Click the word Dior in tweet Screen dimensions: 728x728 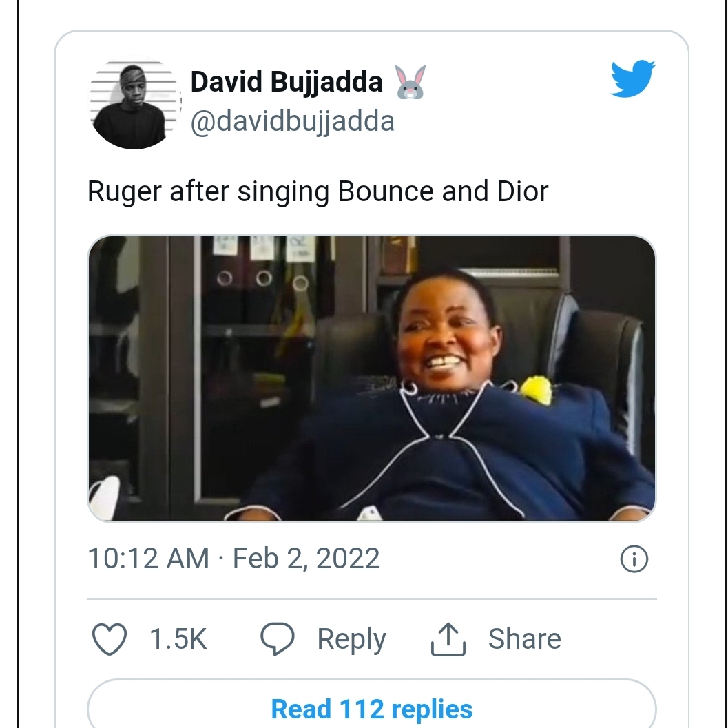(x=523, y=191)
